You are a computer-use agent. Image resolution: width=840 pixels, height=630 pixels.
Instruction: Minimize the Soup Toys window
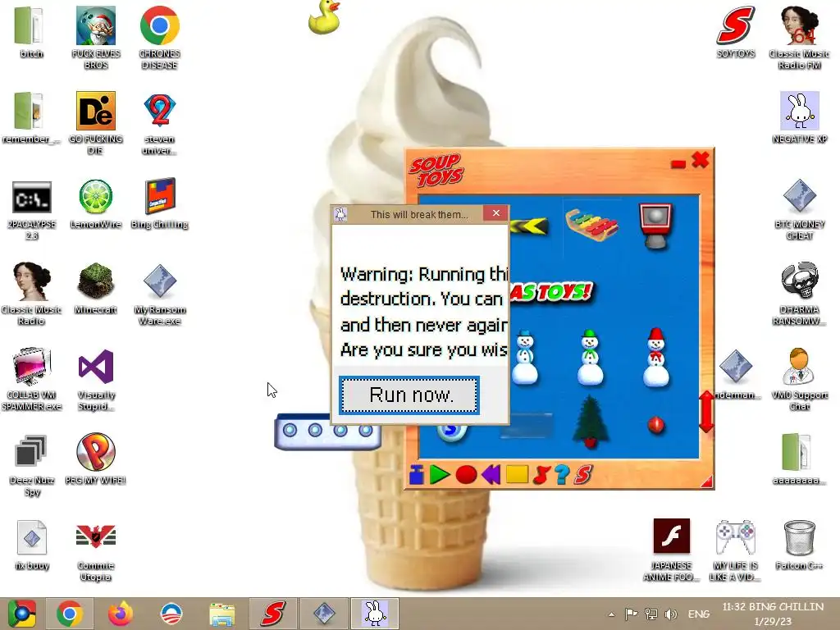point(678,164)
